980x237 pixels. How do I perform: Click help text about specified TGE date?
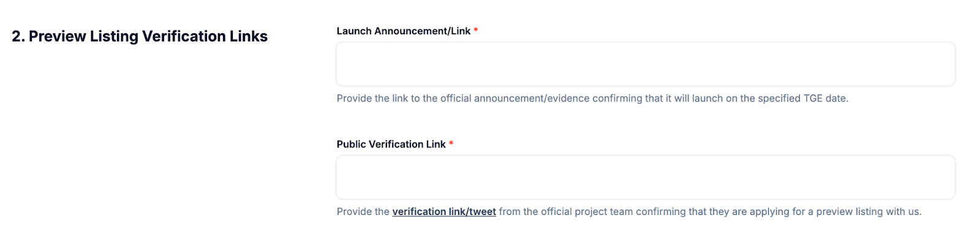coord(592,99)
